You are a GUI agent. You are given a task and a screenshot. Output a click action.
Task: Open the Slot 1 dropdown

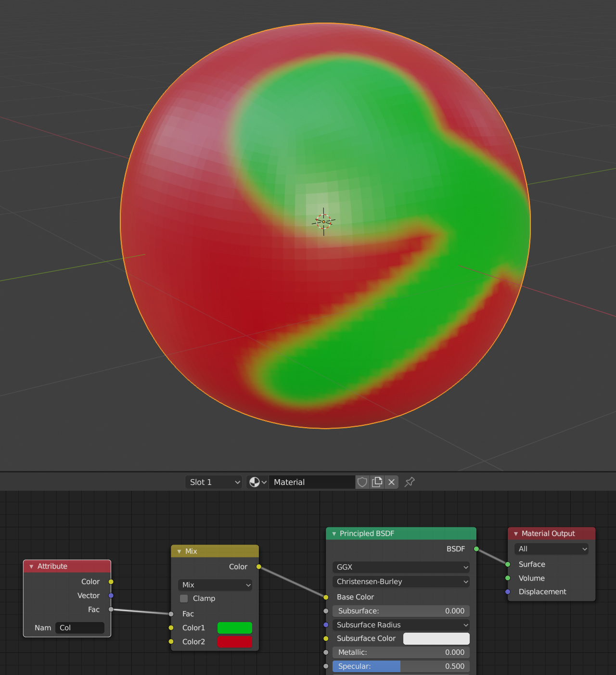(213, 482)
